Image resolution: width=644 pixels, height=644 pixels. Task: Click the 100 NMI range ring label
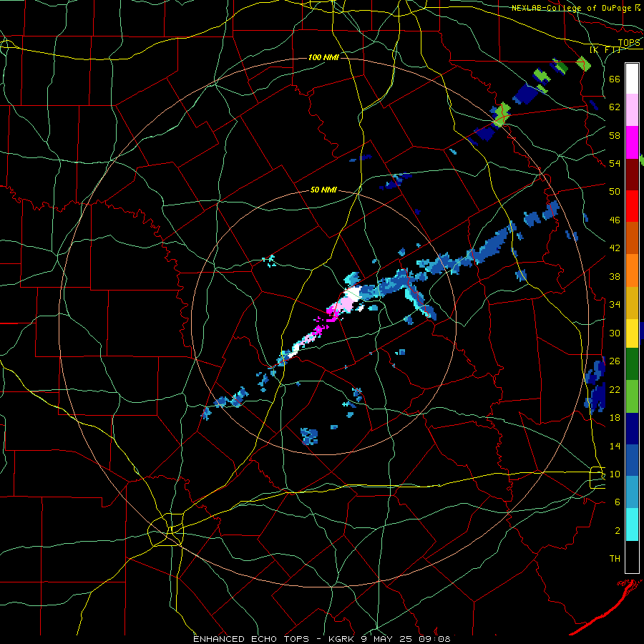(x=323, y=57)
